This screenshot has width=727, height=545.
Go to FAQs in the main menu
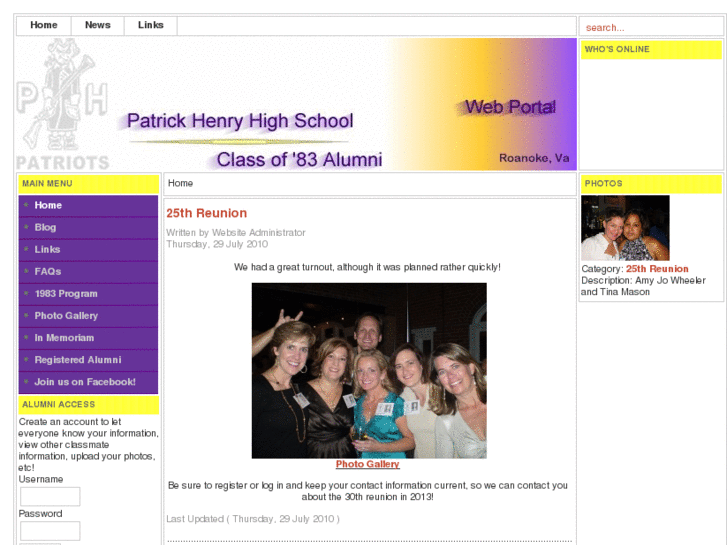click(x=88, y=272)
